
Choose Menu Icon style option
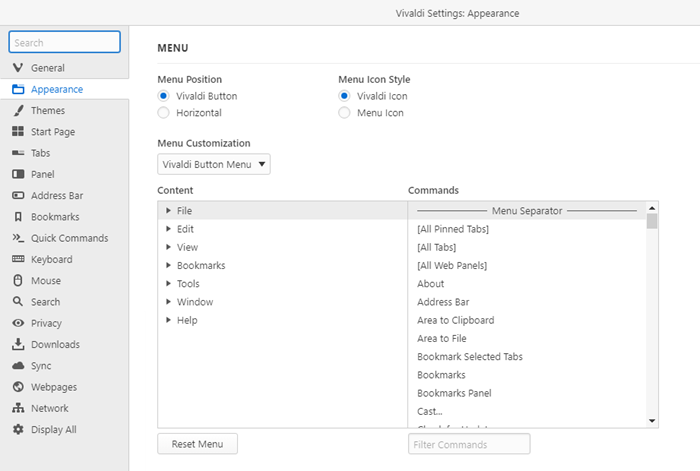[x=344, y=113]
